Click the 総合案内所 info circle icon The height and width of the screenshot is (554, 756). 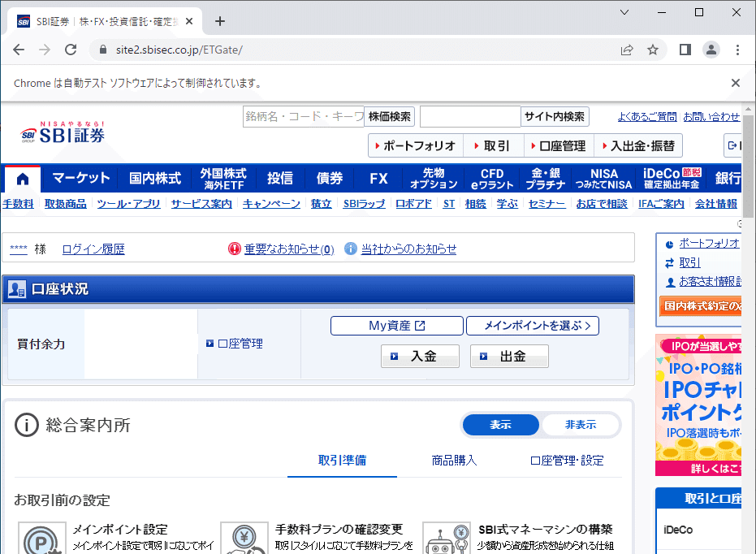(x=27, y=426)
